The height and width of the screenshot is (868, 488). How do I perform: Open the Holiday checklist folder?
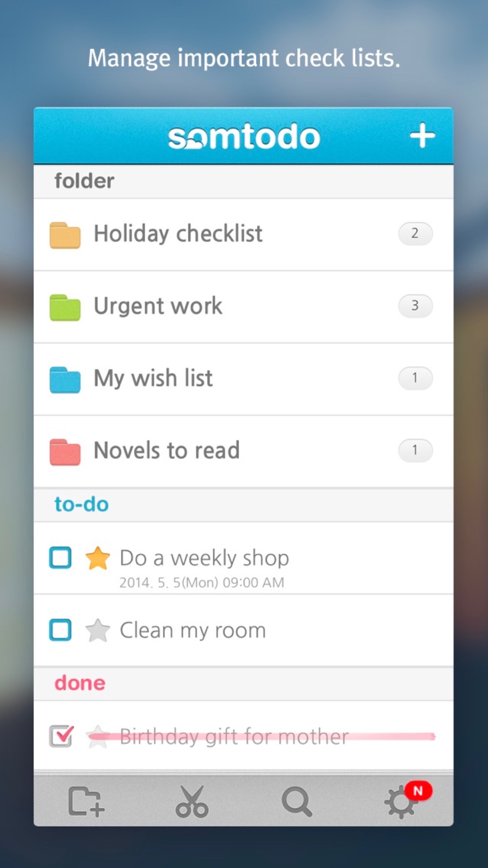point(179,234)
